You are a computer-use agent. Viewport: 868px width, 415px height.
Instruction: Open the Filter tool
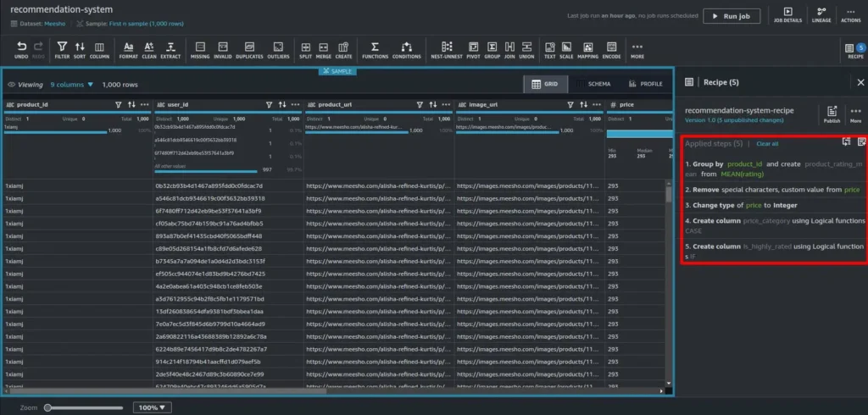(62, 50)
